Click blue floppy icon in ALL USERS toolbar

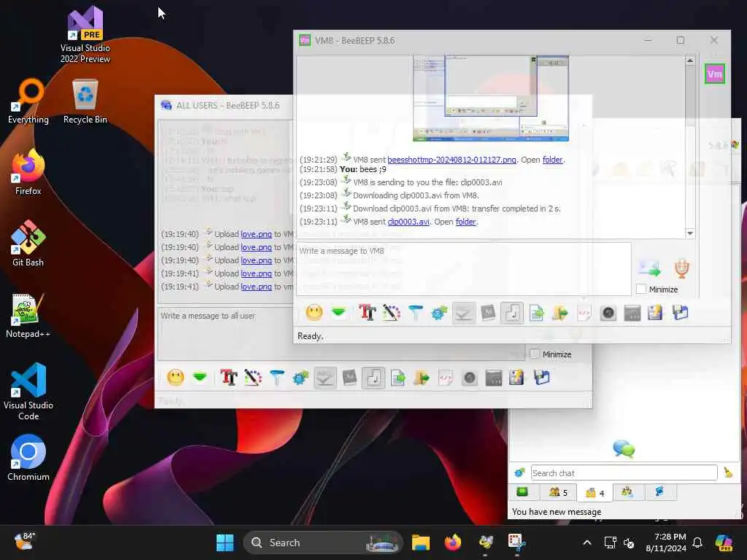click(x=542, y=377)
